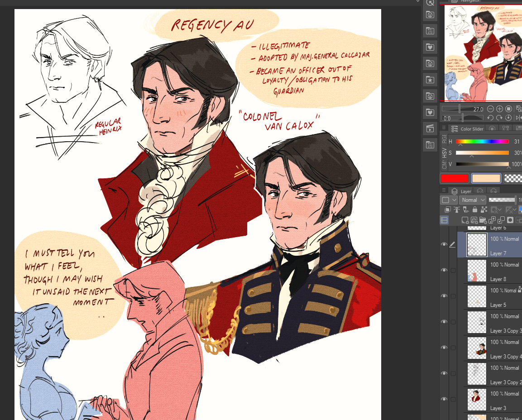Toggle visibility of Layer 3 Copy 4

pyautogui.click(x=444, y=348)
